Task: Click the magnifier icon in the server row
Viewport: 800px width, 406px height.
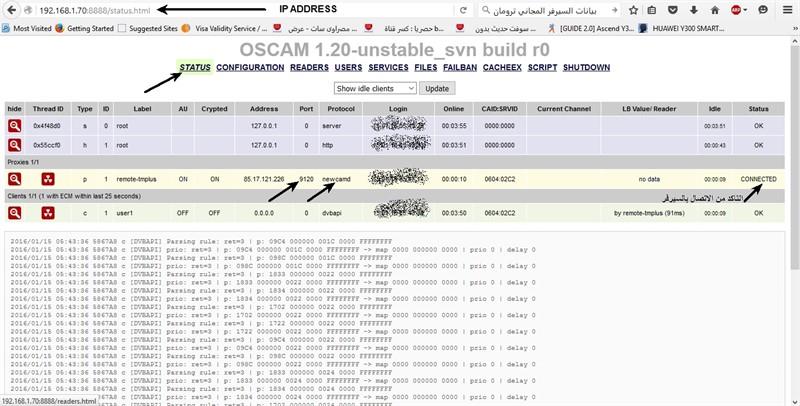Action: point(15,127)
